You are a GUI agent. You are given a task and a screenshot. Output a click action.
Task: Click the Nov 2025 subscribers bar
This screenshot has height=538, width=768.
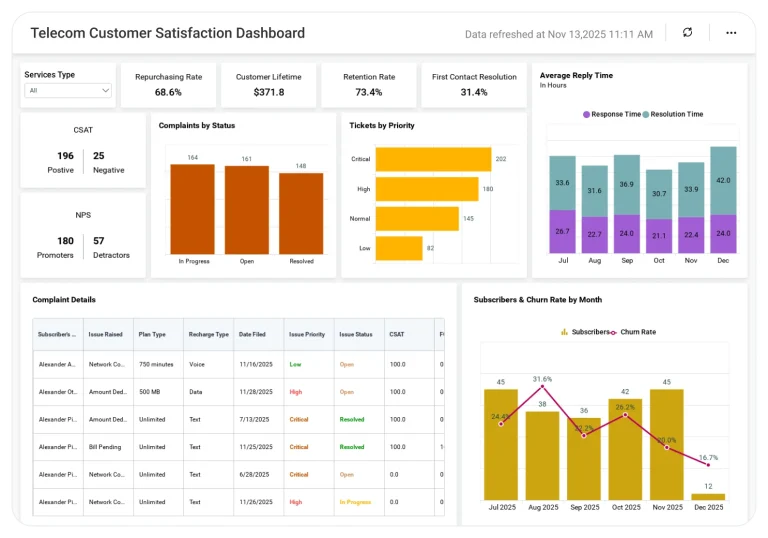(x=667, y=445)
